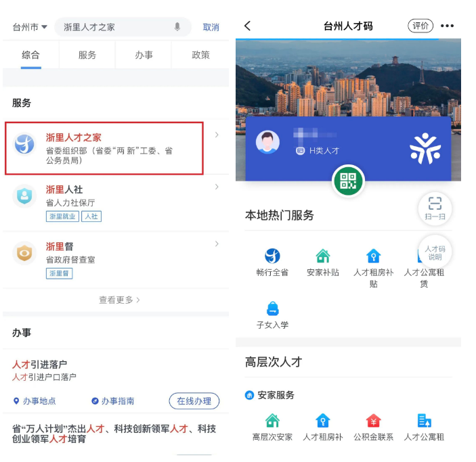
Task: Go back with the left arrow
Action: pos(248,26)
